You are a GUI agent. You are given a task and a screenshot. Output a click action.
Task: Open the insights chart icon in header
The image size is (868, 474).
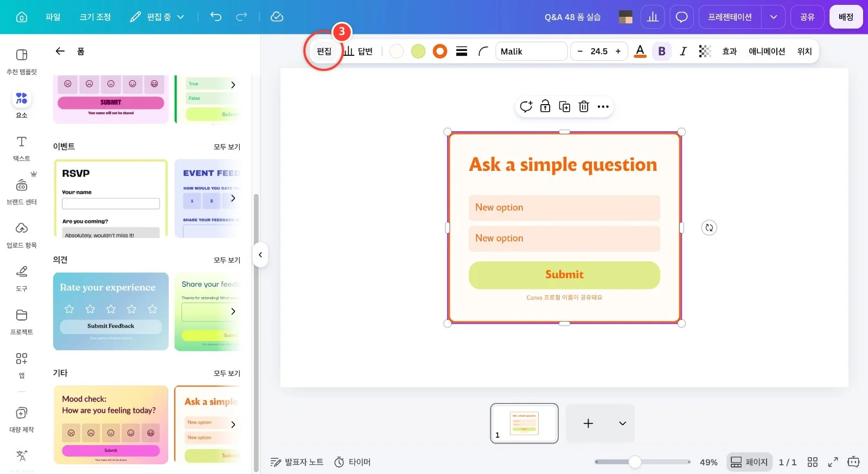(x=653, y=17)
